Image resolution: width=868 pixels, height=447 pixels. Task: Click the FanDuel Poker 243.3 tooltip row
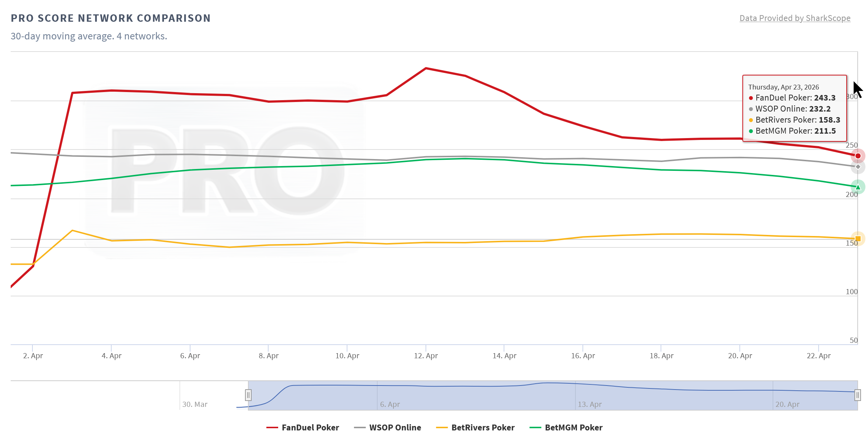(x=795, y=98)
